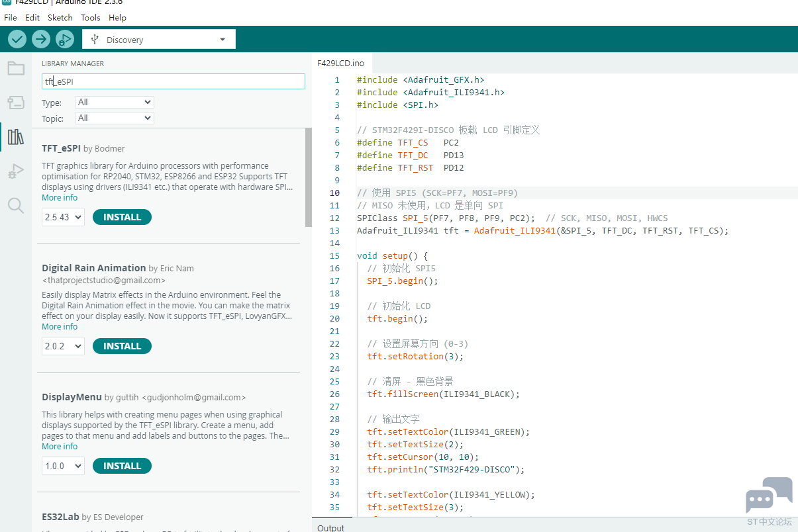Click the #include <Adafruit_GFX.h> line
Viewport: 798px width, 532px height.
[421, 80]
